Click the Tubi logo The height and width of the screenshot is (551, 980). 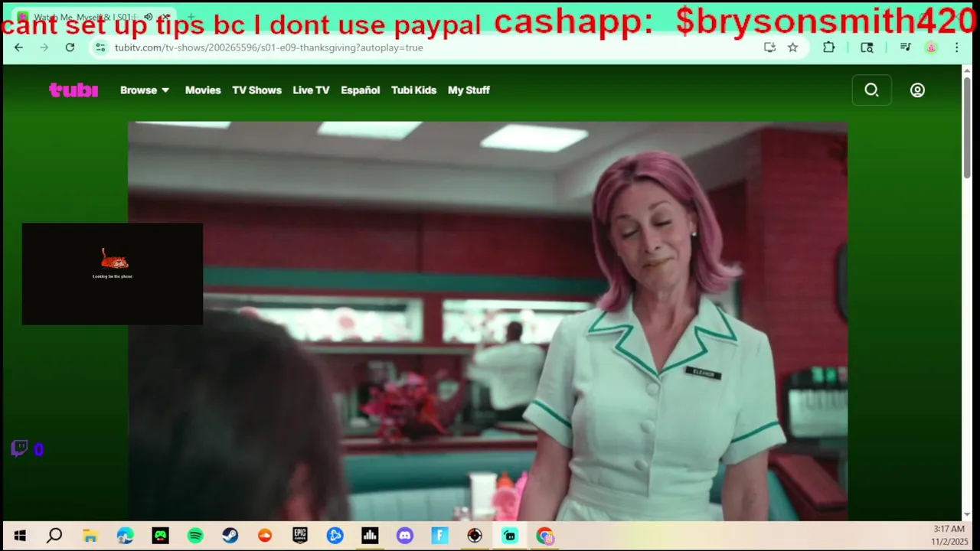(73, 90)
